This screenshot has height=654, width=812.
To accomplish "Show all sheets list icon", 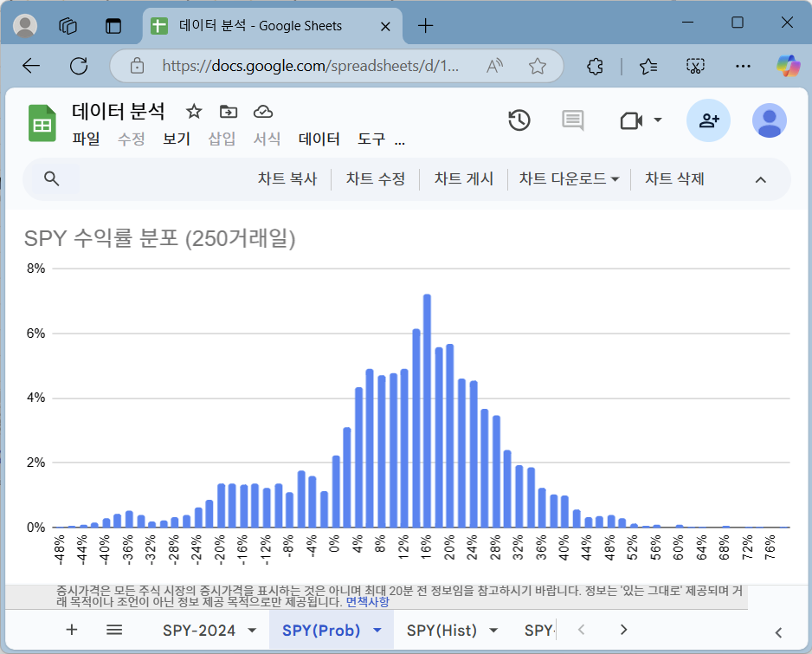I will point(114,630).
